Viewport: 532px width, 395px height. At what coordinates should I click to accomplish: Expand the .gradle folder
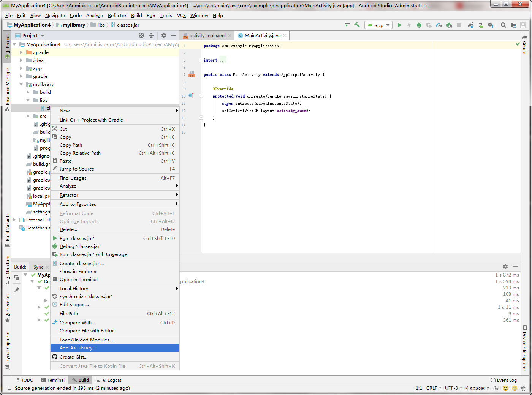(21, 52)
